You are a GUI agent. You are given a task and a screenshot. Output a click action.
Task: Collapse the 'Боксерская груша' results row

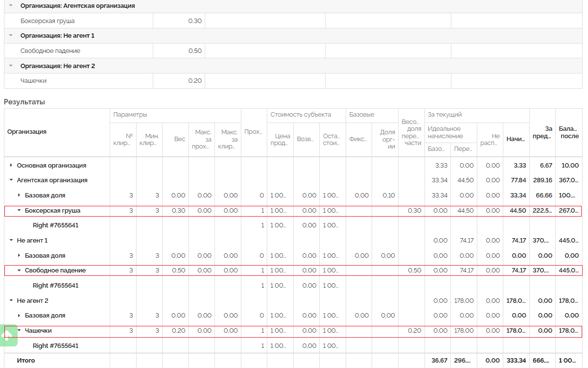pyautogui.click(x=19, y=211)
